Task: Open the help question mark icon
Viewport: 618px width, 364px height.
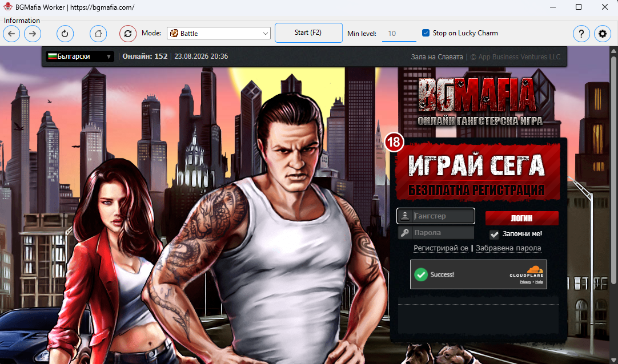Action: coord(581,34)
